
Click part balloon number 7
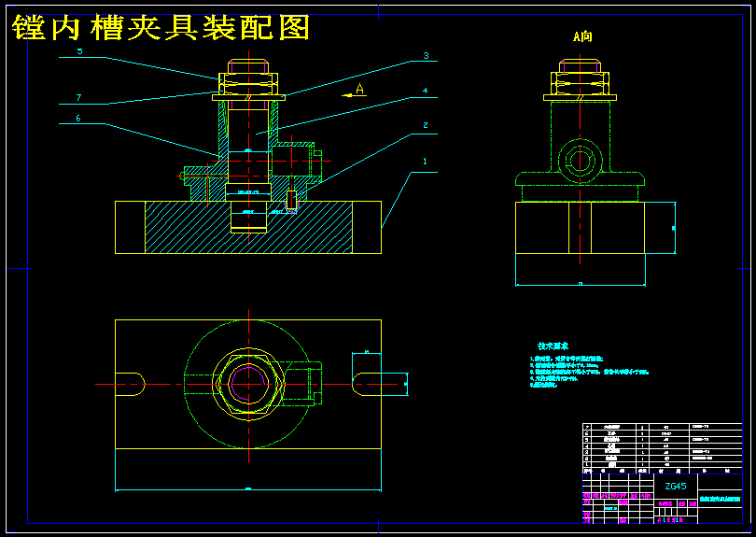tap(78, 97)
